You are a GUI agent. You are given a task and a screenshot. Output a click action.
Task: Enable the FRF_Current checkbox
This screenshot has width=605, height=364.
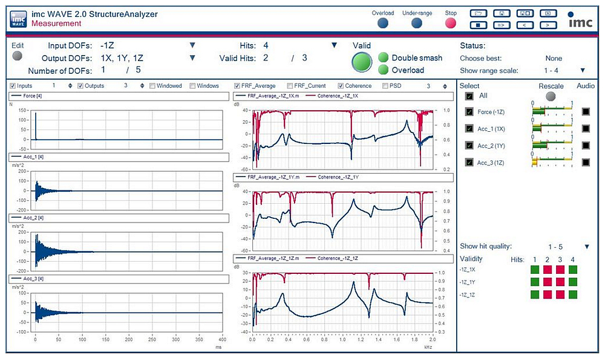(290, 86)
